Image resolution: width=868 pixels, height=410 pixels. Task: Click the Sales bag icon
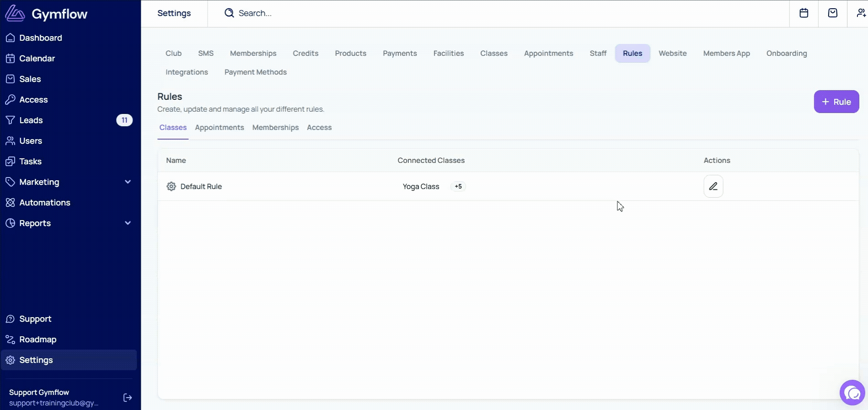point(10,79)
